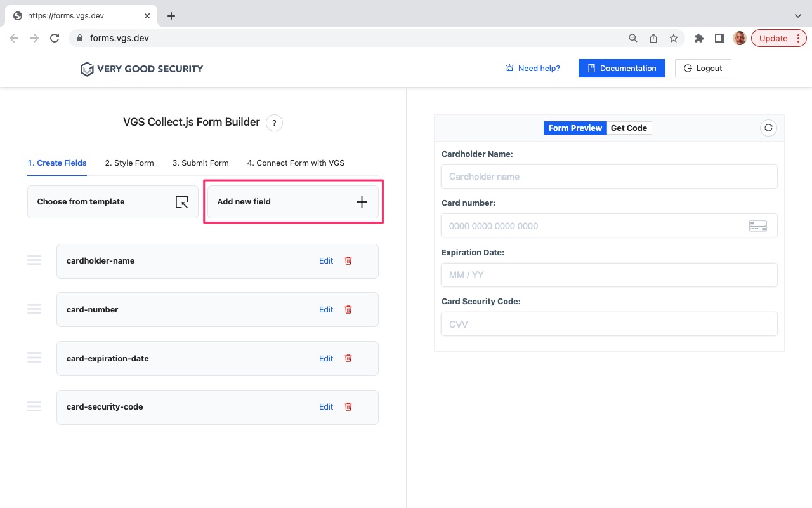Remove card-expiration-date using its trash icon

click(348, 358)
